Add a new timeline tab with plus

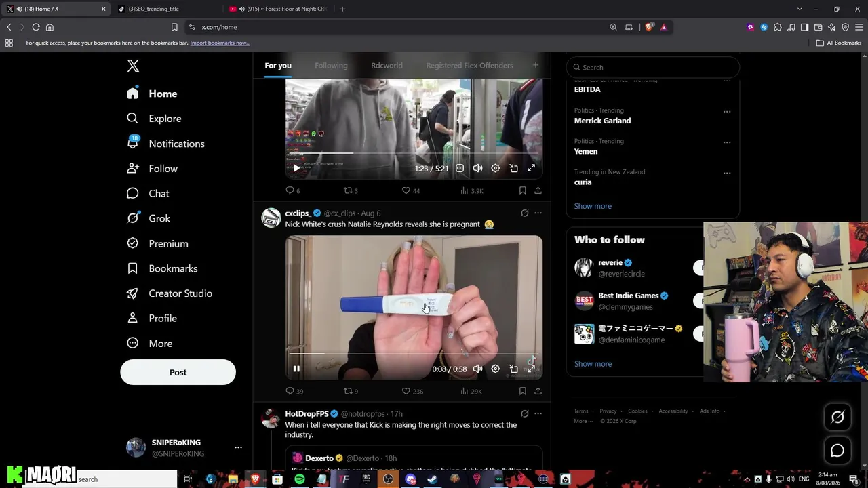tap(535, 65)
